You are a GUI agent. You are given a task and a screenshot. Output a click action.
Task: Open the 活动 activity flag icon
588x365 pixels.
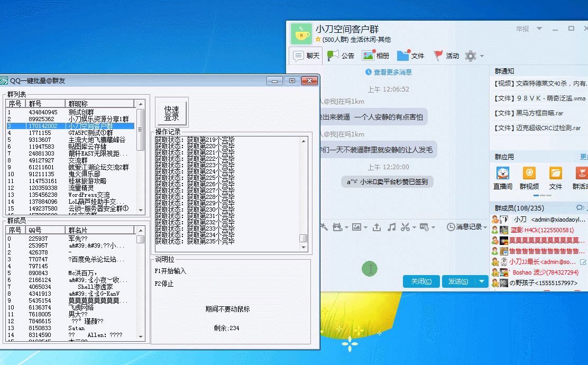tap(438, 56)
